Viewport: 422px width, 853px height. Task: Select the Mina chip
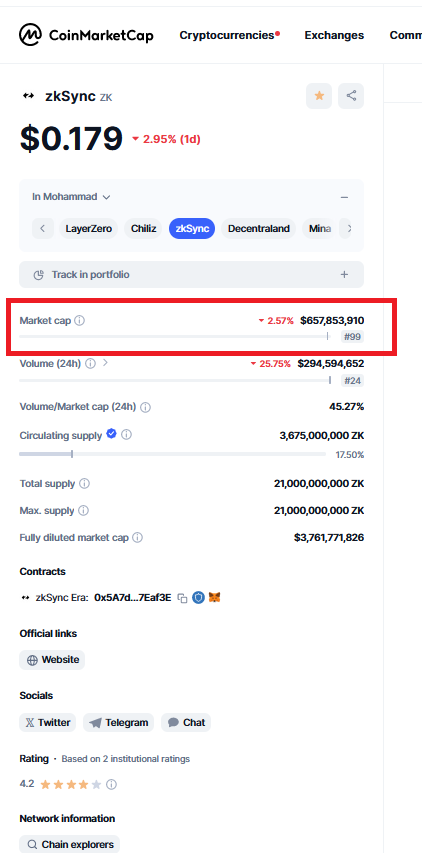point(320,228)
